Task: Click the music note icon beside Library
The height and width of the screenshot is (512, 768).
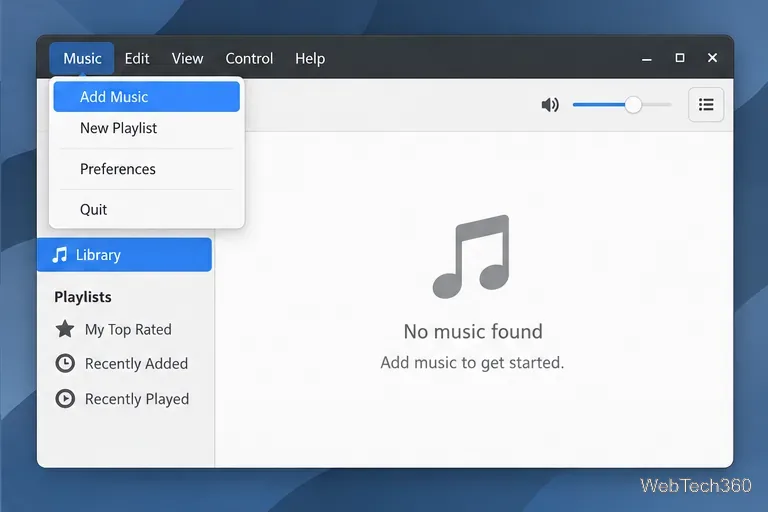Action: tap(60, 255)
